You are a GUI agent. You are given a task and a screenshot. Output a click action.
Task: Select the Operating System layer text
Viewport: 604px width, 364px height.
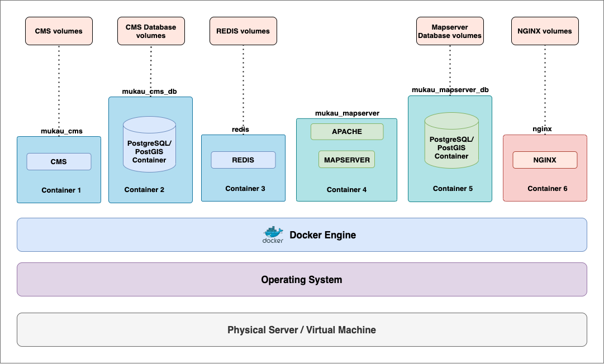(302, 280)
